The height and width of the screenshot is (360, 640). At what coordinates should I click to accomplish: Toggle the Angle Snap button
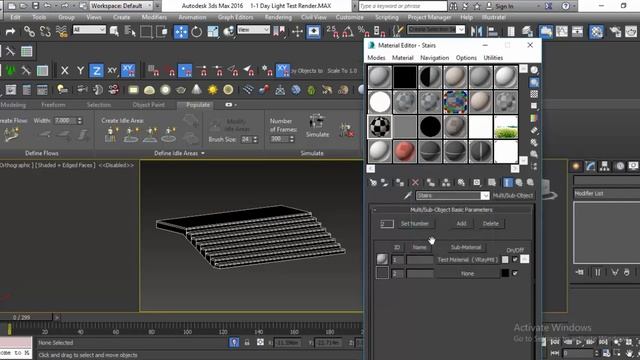pyautogui.click(x=348, y=31)
